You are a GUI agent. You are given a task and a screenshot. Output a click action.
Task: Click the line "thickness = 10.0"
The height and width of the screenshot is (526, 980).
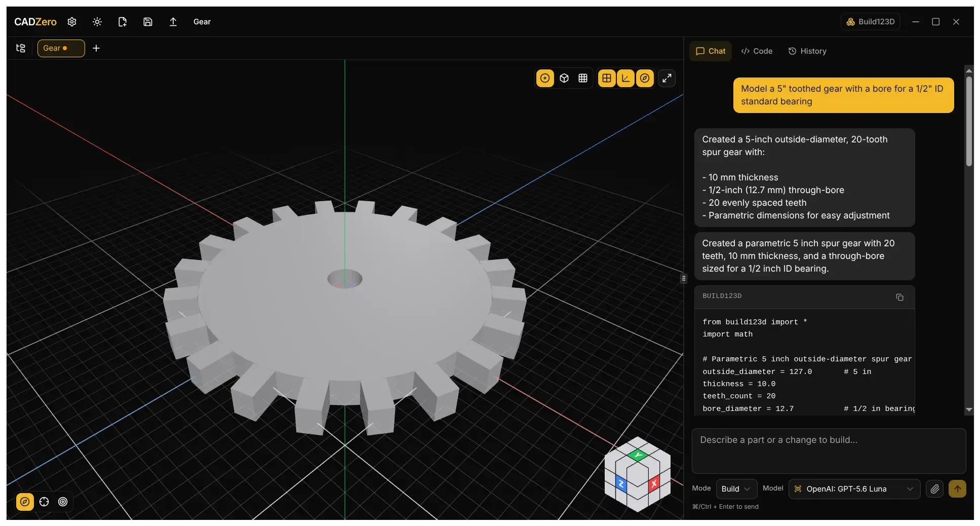pyautogui.click(x=739, y=384)
